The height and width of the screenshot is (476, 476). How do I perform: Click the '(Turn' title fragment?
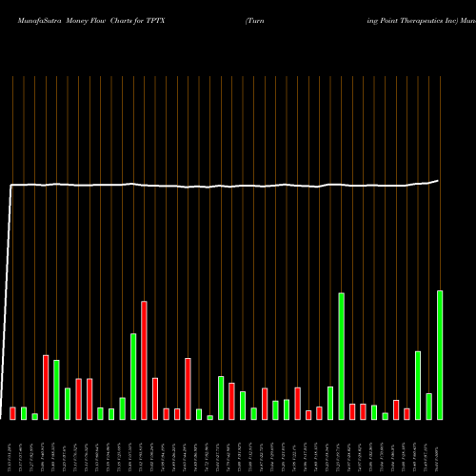pyautogui.click(x=254, y=21)
